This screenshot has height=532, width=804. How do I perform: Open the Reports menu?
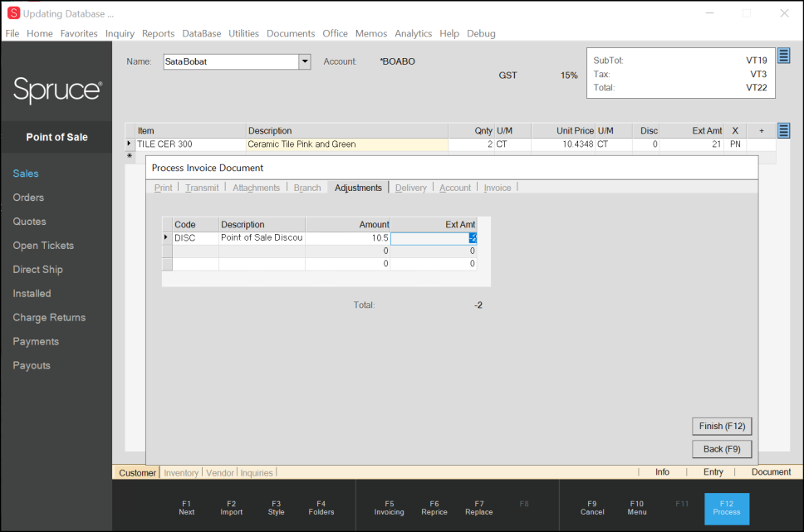pos(158,33)
